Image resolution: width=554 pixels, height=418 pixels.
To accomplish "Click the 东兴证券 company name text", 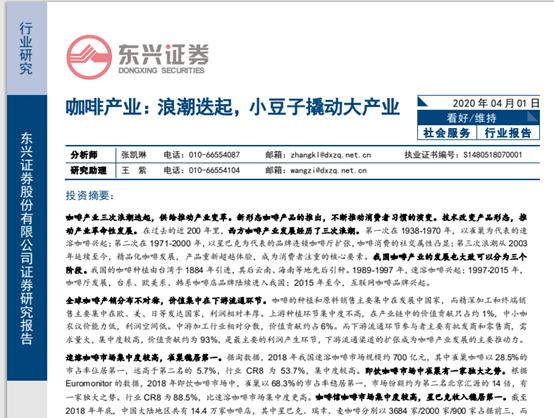I will 164,54.
